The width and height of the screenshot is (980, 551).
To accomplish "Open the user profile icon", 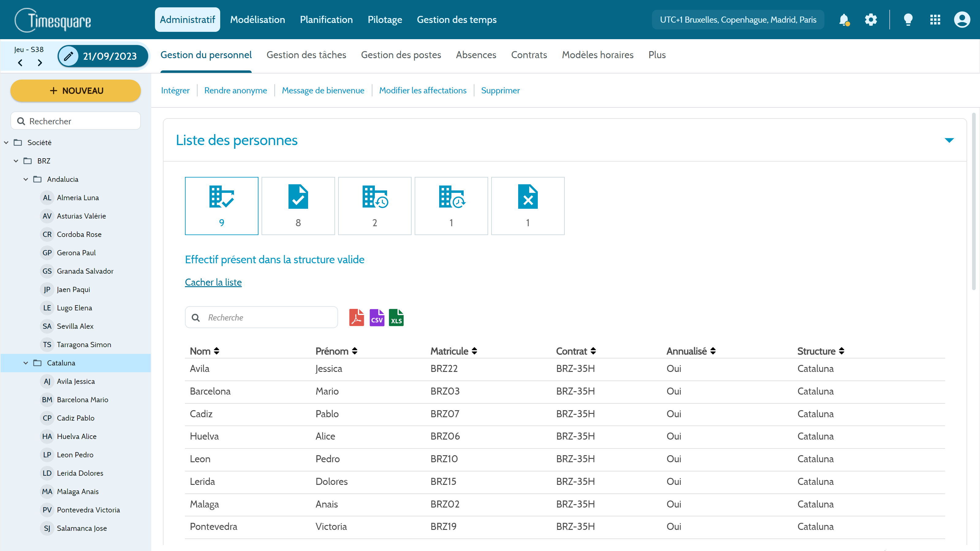I will 962,20.
